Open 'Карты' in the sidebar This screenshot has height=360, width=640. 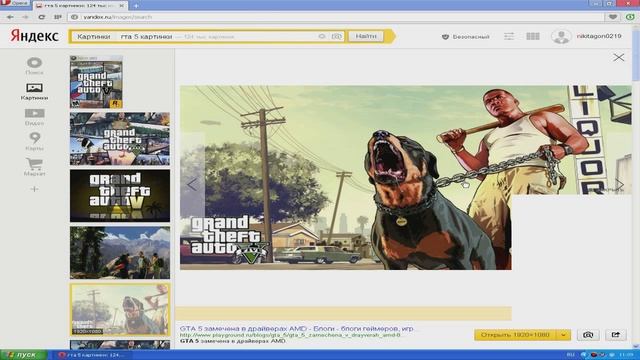point(34,142)
